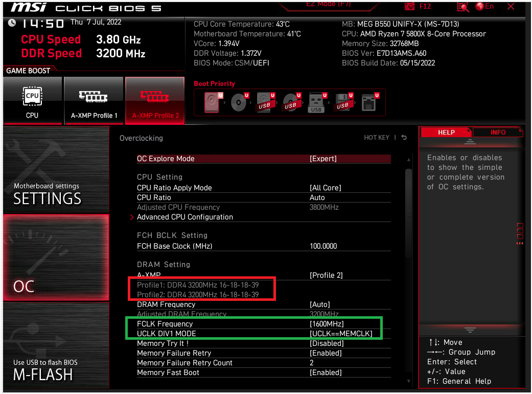Close the BIOS with the X
This screenshot has height=394, width=532.
(511, 7)
